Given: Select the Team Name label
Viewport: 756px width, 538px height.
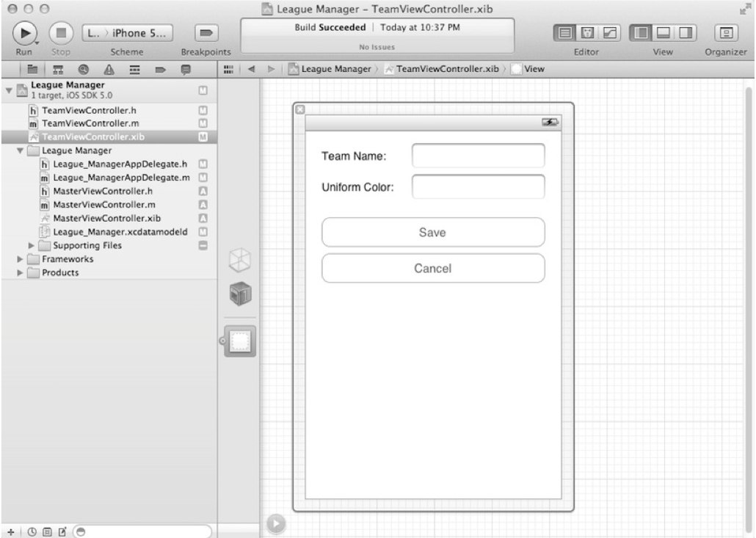Looking at the screenshot, I should (x=354, y=156).
